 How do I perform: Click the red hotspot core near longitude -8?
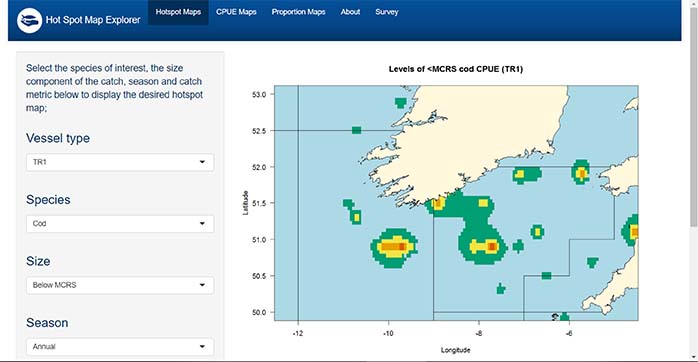pyautogui.click(x=492, y=246)
